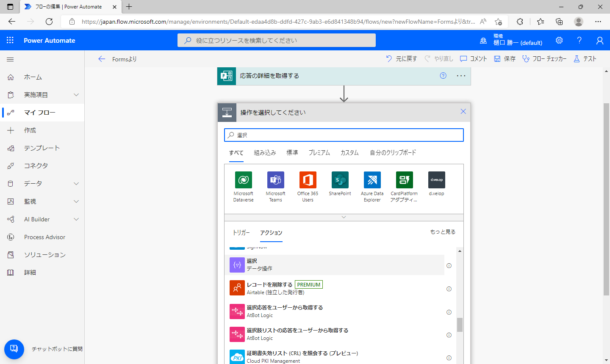
Task: Expand the データ chevron
Action: coord(76,184)
